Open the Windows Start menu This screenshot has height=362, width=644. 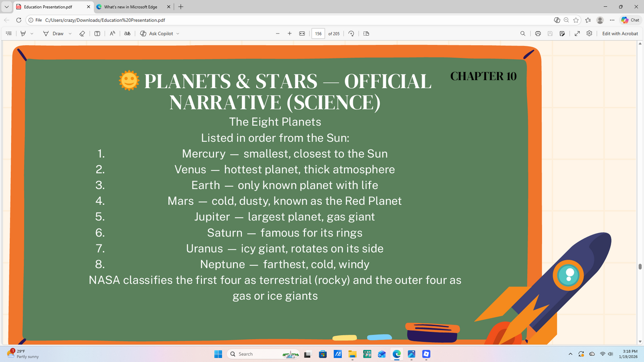click(218, 354)
